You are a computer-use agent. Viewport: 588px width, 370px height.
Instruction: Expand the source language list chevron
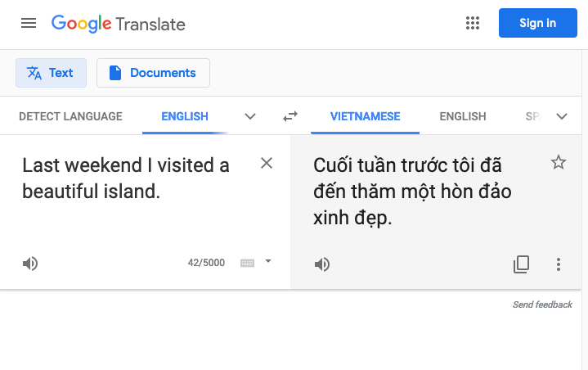coord(250,116)
